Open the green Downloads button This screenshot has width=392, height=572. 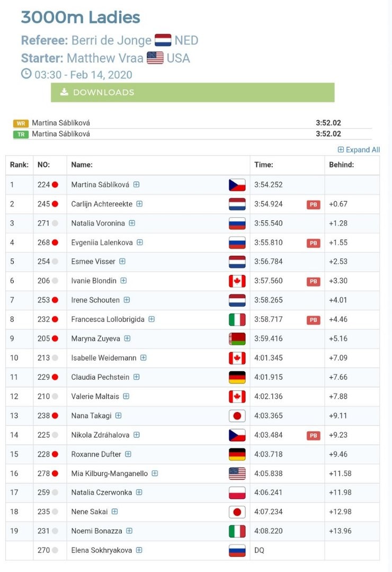pyautogui.click(x=193, y=92)
